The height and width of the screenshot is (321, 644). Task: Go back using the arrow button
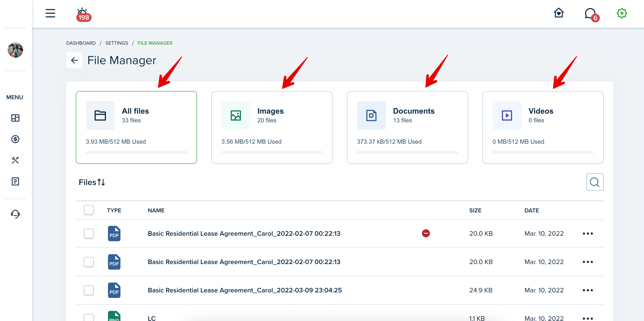point(74,60)
